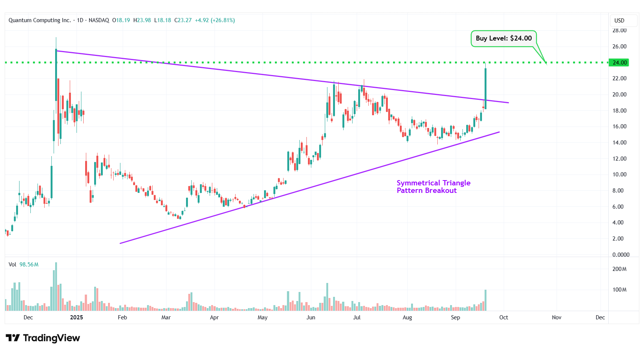The width and height of the screenshot is (644, 352).
Task: Click the Vol indicator label
Action: (12, 265)
